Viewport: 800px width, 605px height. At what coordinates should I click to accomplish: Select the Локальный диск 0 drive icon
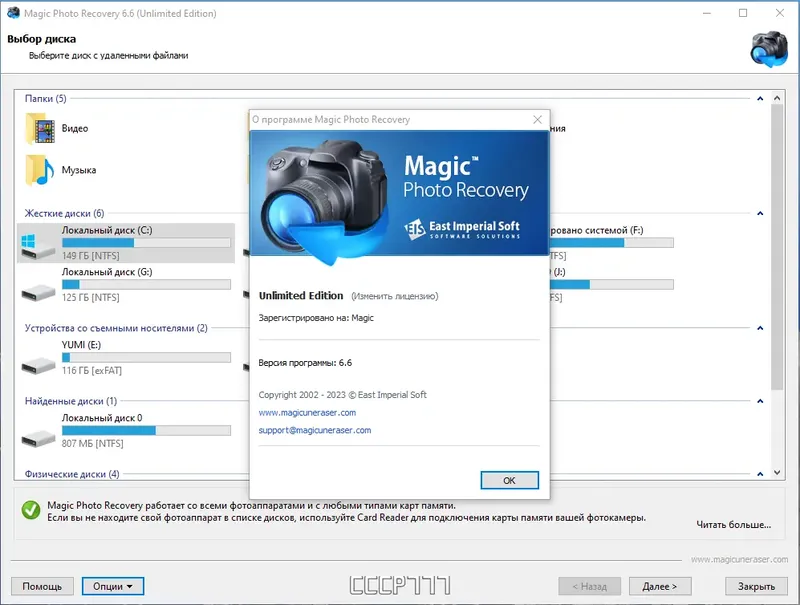[x=38, y=438]
